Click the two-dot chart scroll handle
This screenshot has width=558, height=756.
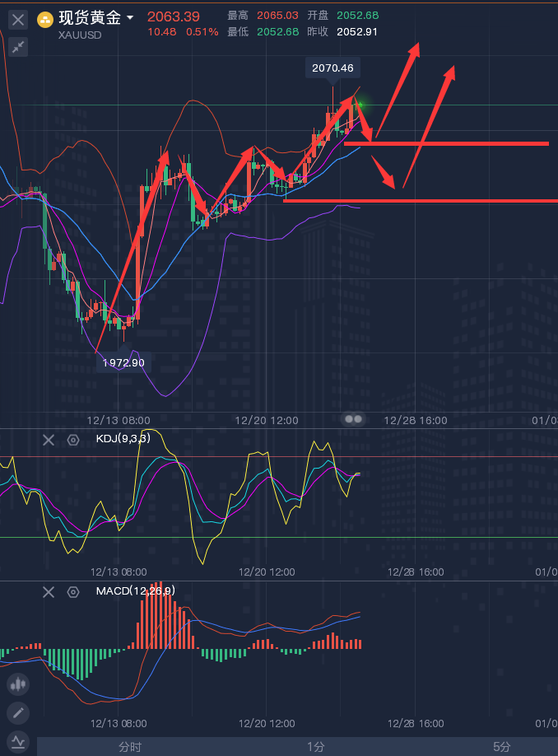click(353, 419)
